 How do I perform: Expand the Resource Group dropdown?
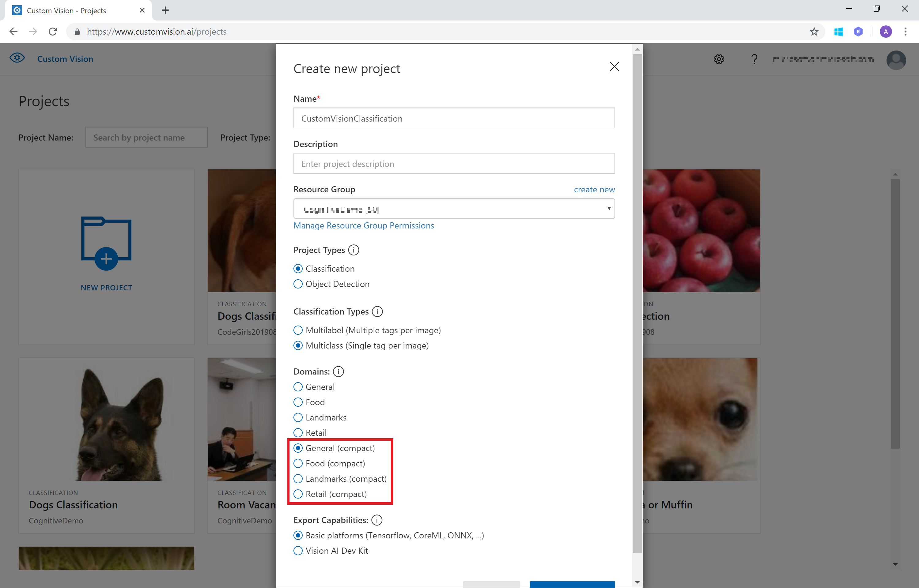coord(454,209)
